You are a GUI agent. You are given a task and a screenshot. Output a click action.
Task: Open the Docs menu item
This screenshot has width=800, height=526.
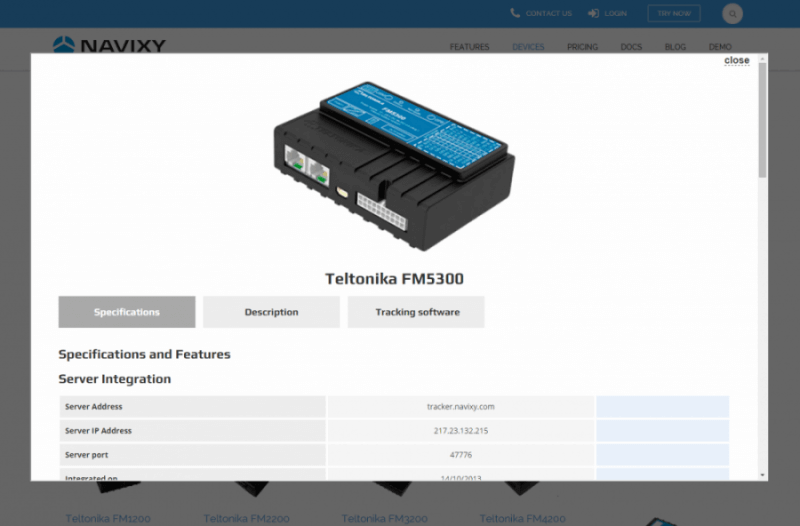(x=631, y=47)
